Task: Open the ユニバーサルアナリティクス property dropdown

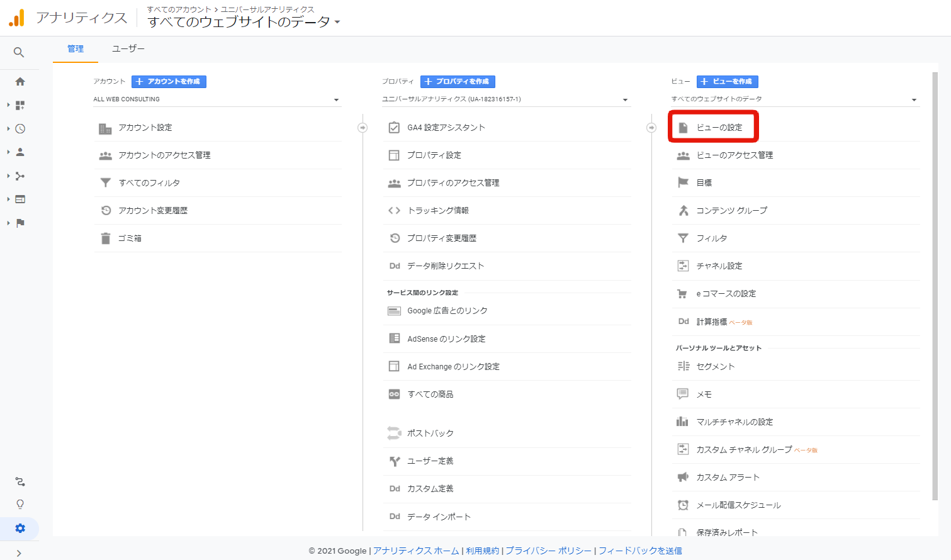Action: (x=506, y=99)
